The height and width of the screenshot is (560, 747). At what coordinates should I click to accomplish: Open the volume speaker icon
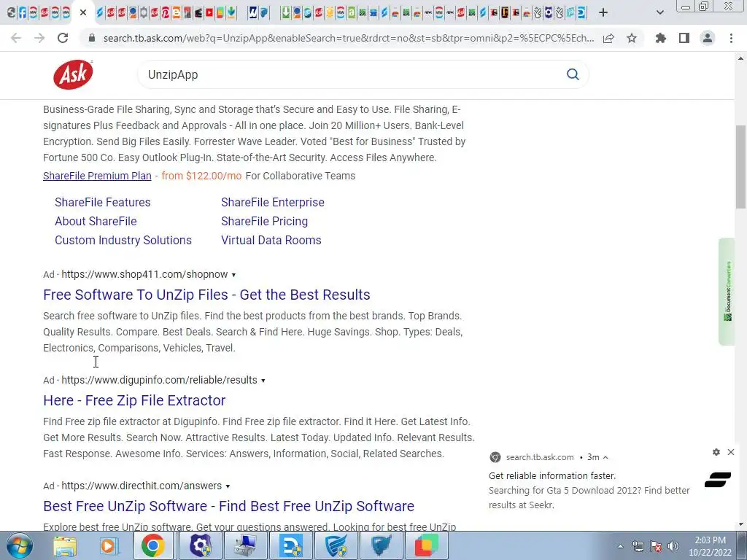[x=673, y=546]
